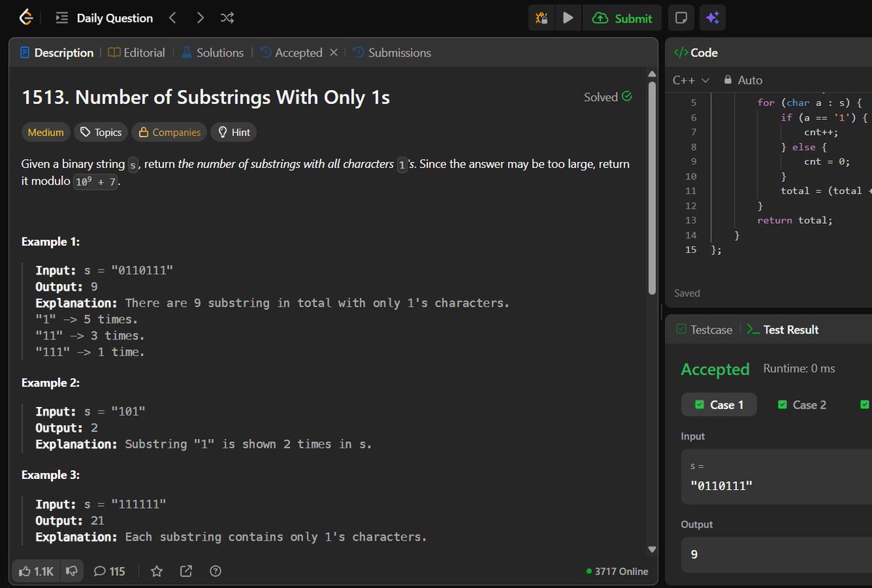Screen dimensions: 872x588
Task: Close the Accepted tab
Action: pos(334,52)
